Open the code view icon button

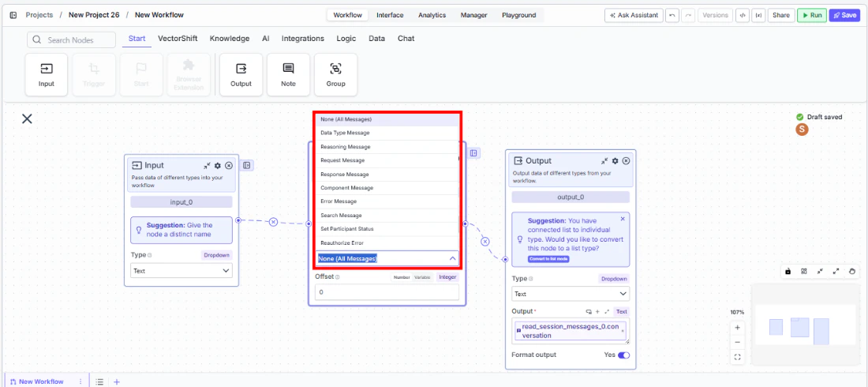[x=742, y=15]
